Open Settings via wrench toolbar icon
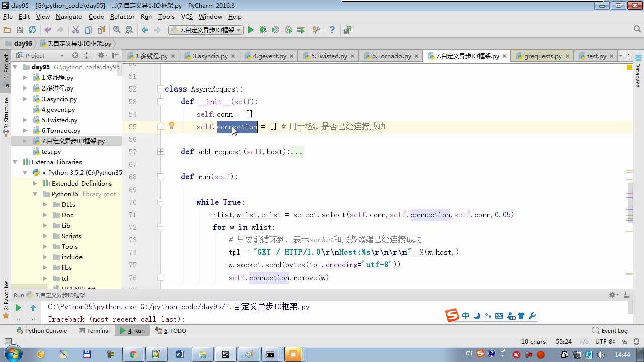 coord(316,30)
